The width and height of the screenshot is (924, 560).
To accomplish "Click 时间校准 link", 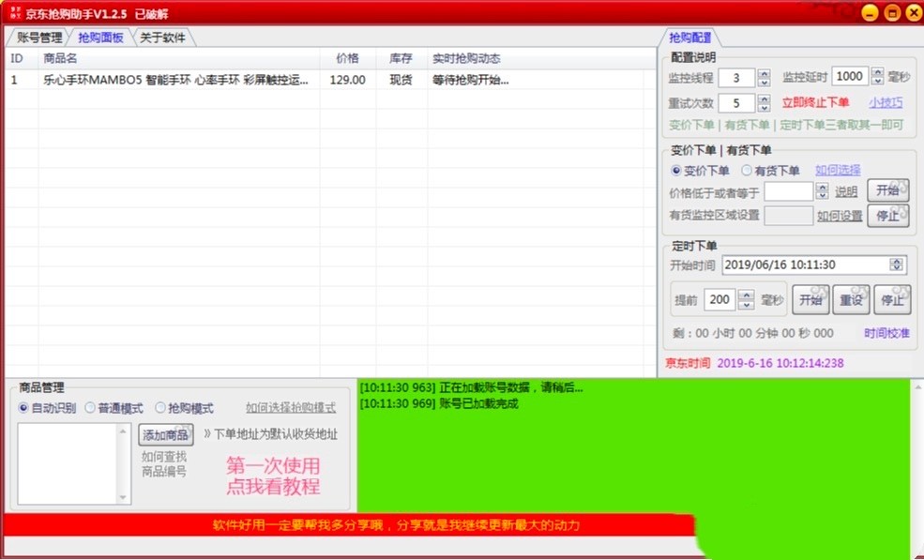I will point(886,333).
